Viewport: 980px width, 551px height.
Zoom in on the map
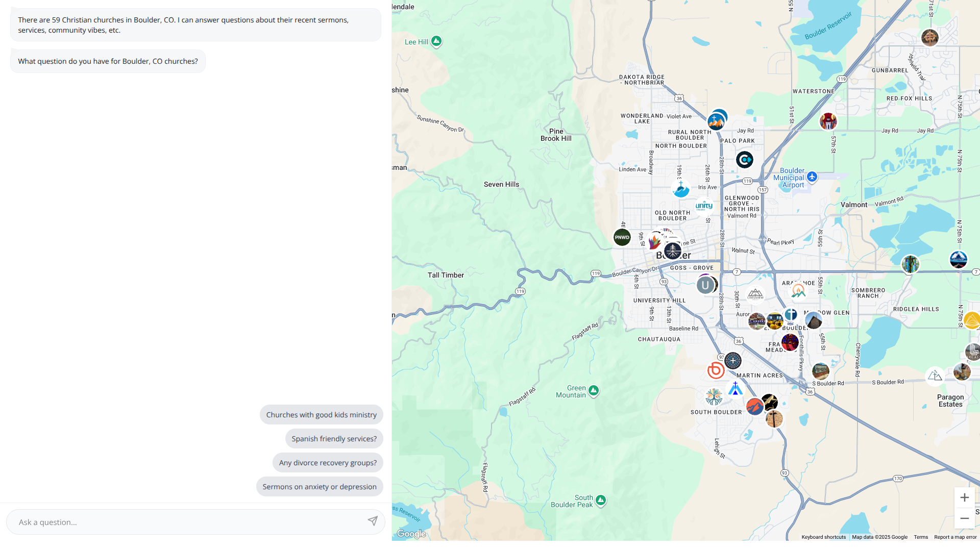click(x=964, y=497)
